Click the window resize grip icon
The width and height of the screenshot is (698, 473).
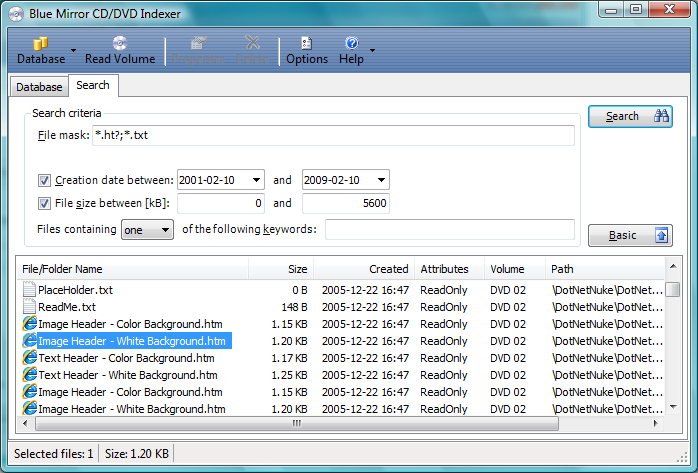coord(682,457)
